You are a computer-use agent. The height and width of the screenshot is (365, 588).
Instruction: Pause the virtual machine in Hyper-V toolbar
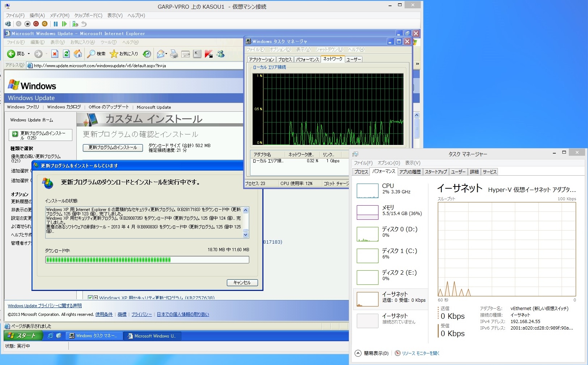pos(56,24)
